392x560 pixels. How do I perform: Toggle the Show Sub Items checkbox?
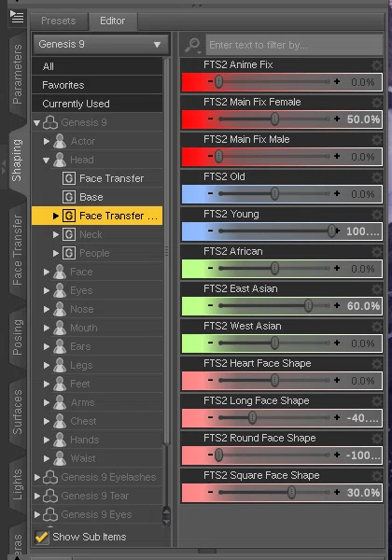pos(42,537)
